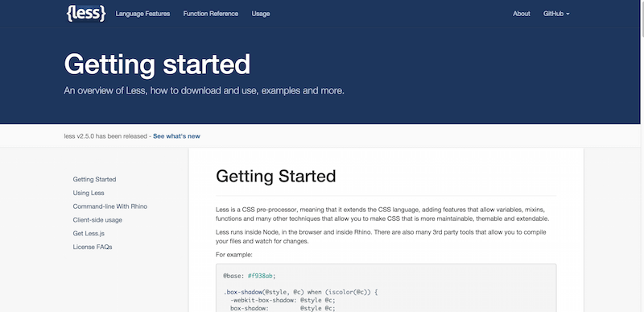Go to About page
The image size is (644, 312).
pos(521,14)
